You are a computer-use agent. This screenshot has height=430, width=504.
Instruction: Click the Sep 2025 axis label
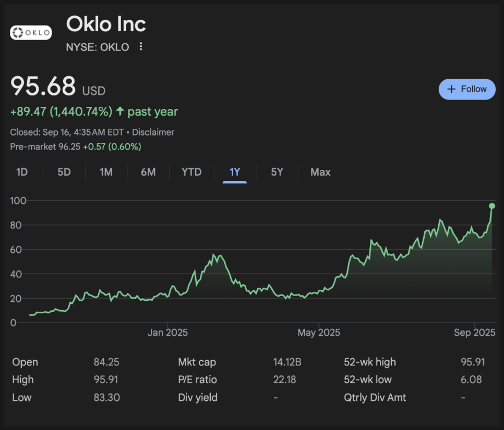474,333
